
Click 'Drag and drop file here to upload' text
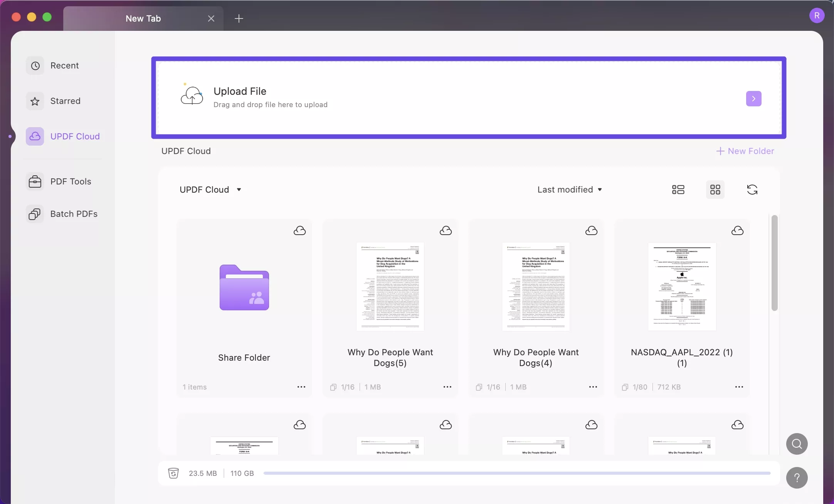point(271,105)
